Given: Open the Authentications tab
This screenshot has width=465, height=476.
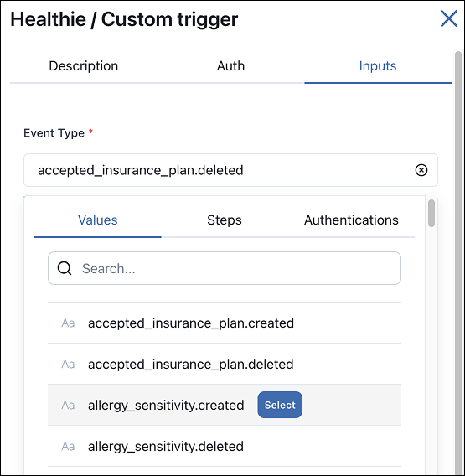Looking at the screenshot, I should point(351,220).
